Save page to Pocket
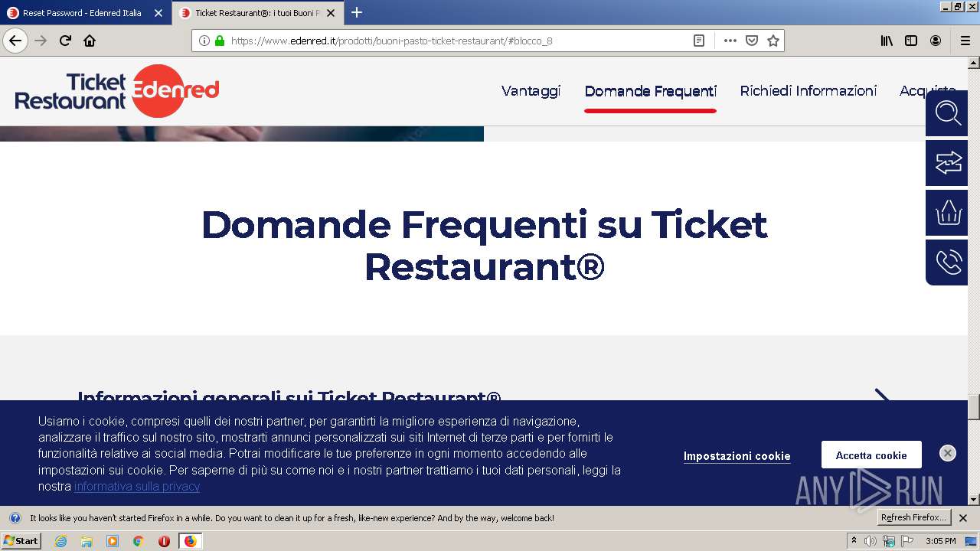980x551 pixels. (752, 41)
